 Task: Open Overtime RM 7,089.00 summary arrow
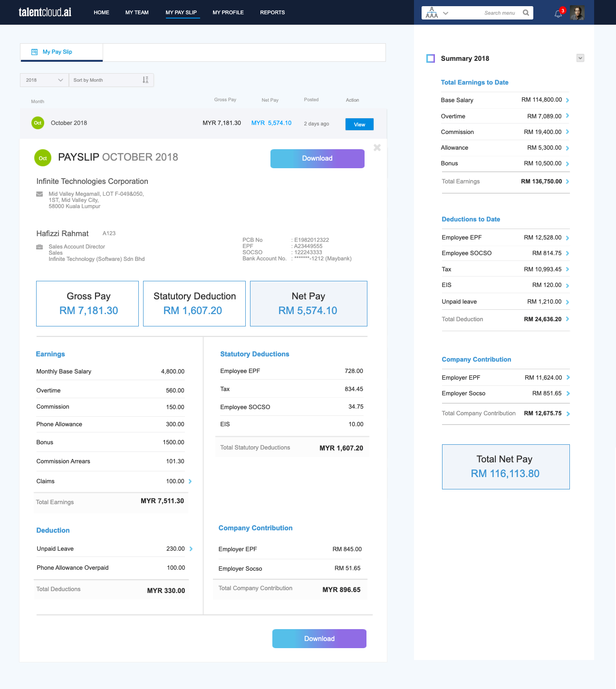tap(568, 116)
